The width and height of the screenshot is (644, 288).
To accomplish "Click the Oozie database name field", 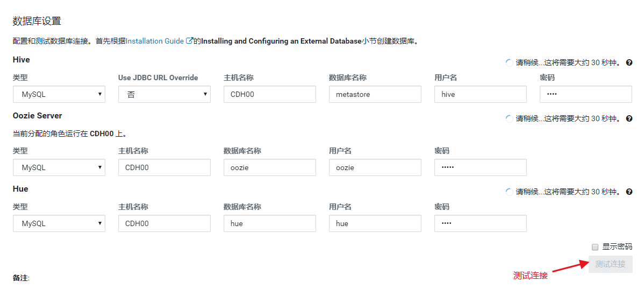I will click(x=270, y=167).
